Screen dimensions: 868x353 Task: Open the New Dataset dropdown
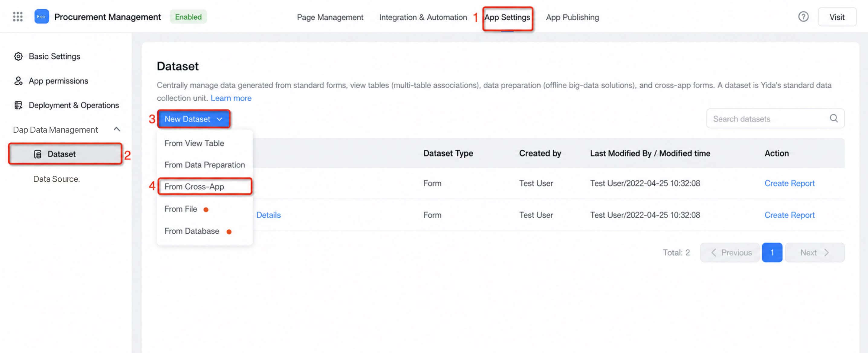click(x=194, y=119)
